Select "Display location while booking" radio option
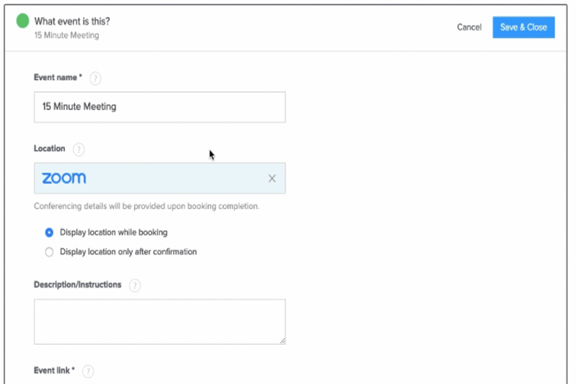Viewport: 576px width, 384px height. click(49, 233)
